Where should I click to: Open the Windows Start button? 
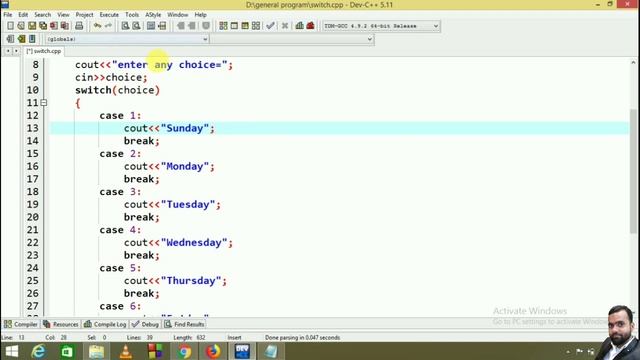click(11, 351)
